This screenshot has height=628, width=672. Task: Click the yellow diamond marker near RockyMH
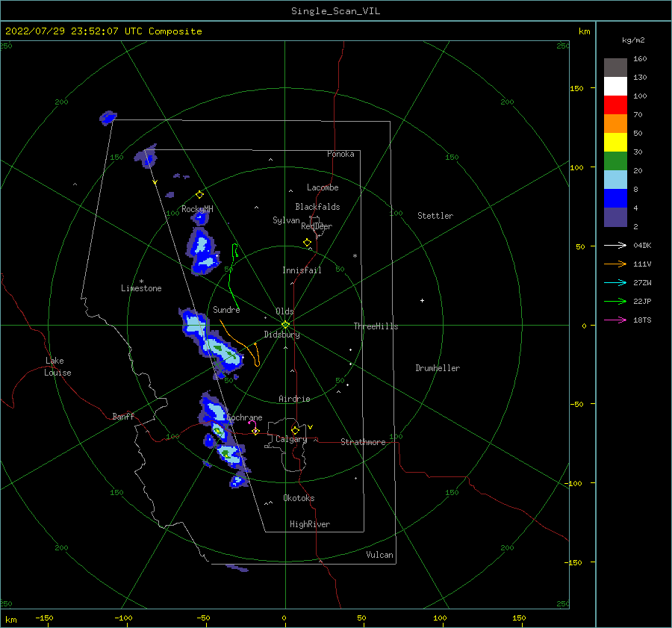click(199, 194)
